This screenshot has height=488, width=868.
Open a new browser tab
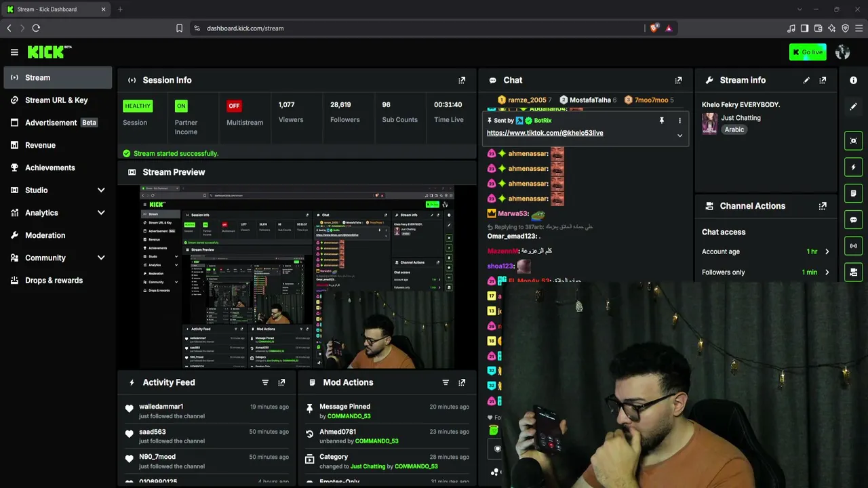pos(120,9)
